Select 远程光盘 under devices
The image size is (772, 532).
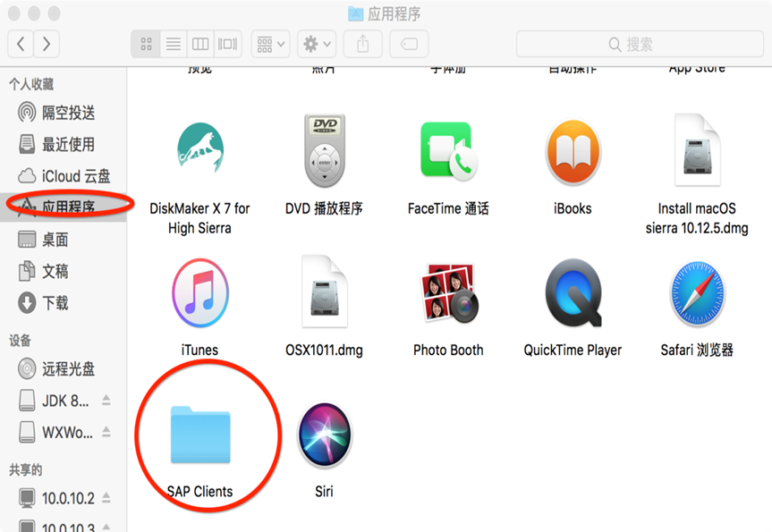(63, 368)
